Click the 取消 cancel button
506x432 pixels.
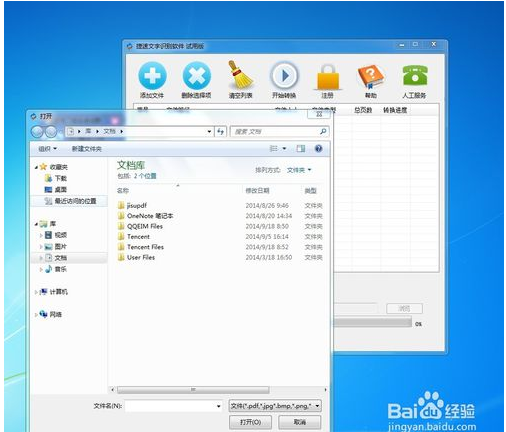[x=300, y=422]
